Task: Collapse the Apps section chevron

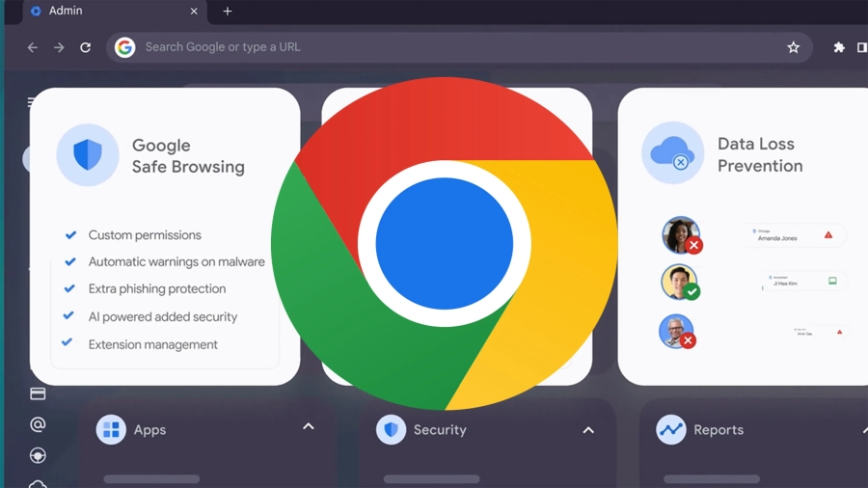Action: point(309,426)
